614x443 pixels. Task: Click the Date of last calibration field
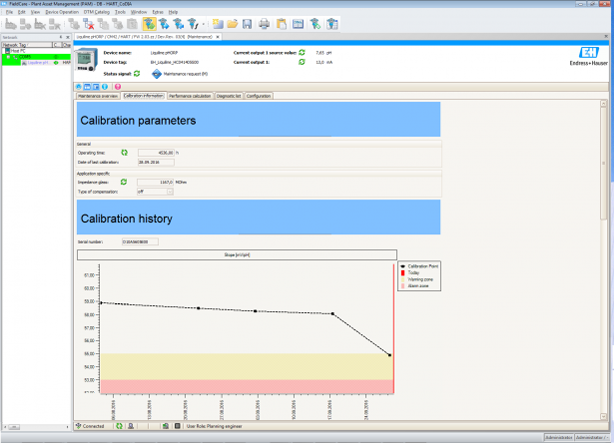pos(156,162)
